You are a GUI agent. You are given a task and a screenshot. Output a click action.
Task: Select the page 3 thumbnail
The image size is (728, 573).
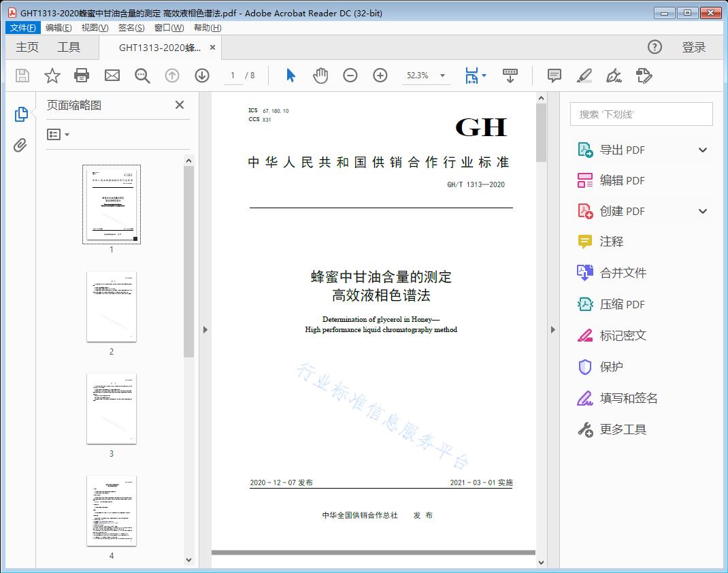[112, 408]
